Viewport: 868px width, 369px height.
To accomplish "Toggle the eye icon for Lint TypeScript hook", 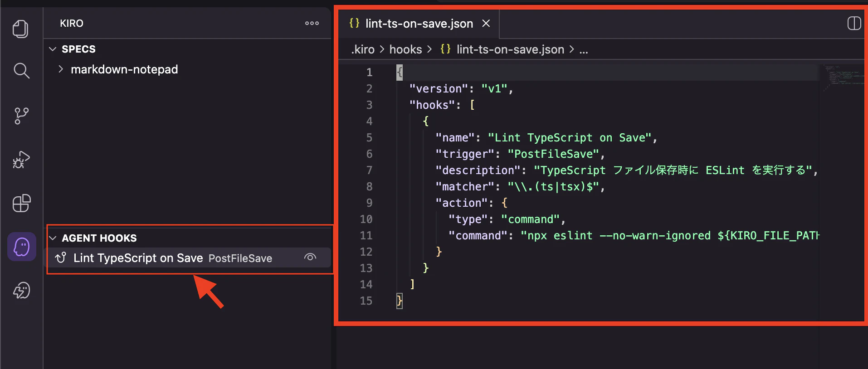I will point(310,257).
